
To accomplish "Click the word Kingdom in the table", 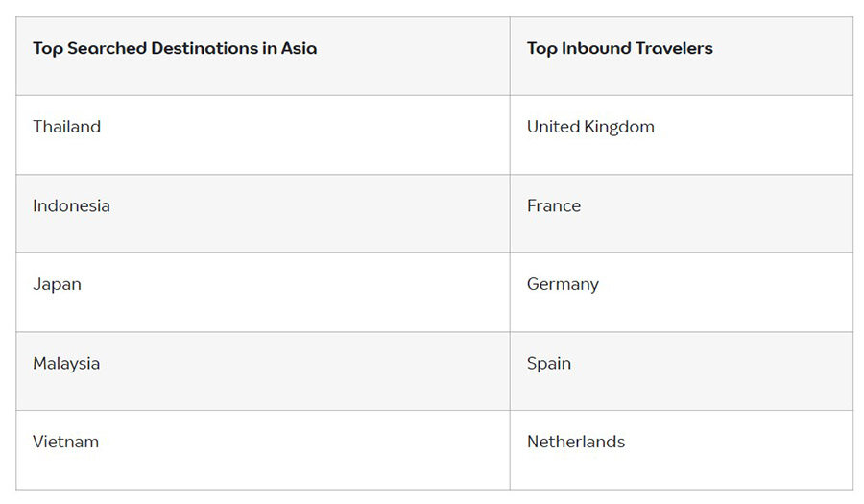I will [x=619, y=128].
